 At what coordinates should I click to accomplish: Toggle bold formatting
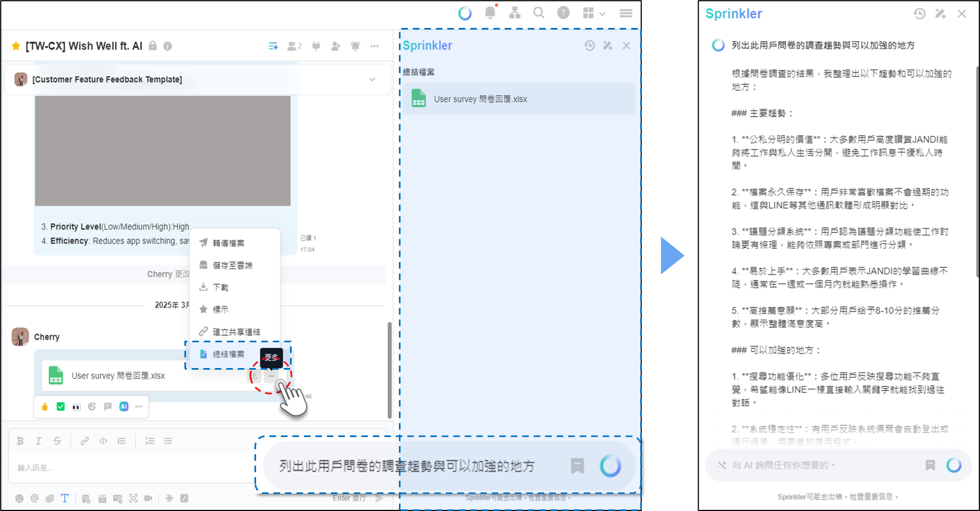(20, 441)
